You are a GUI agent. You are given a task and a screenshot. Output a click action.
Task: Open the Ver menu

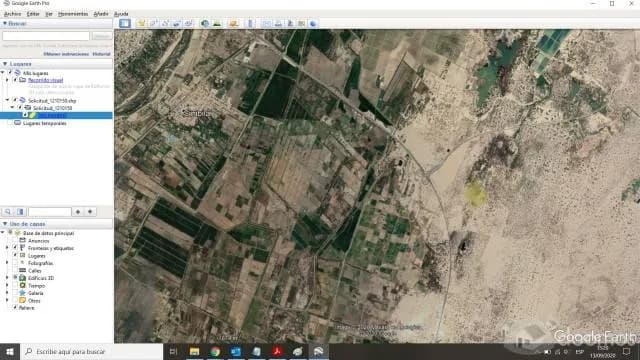click(x=49, y=14)
